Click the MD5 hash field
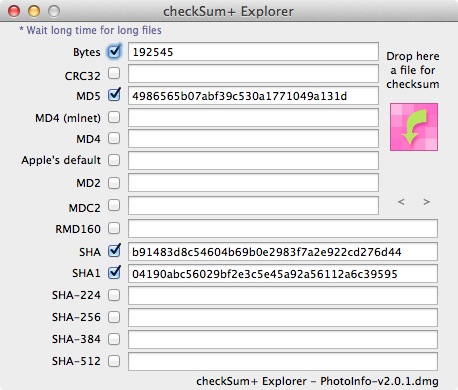 253,96
